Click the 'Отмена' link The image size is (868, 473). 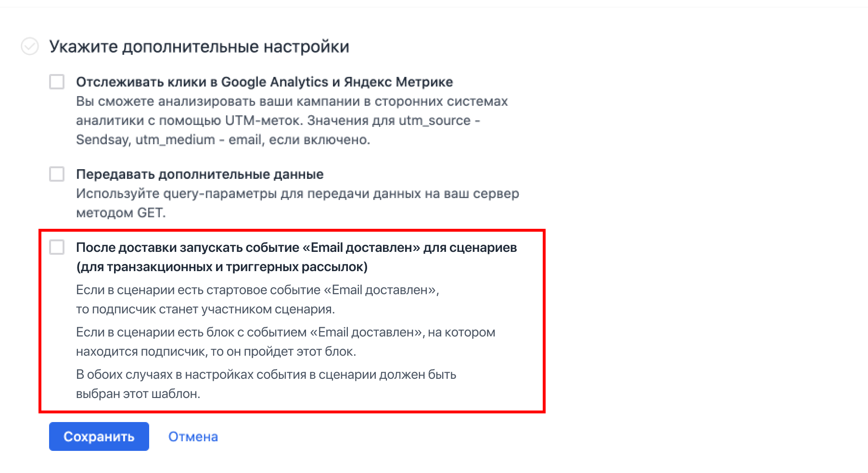[x=193, y=436]
